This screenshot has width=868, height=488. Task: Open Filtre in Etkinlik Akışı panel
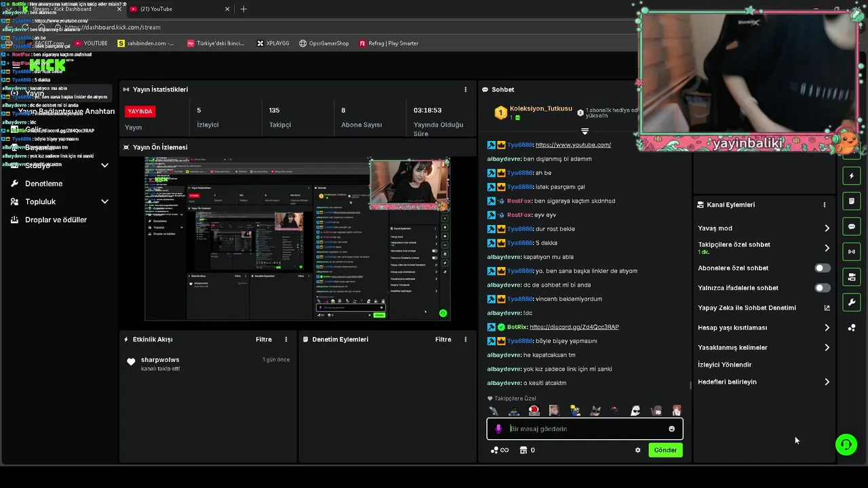pos(264,340)
